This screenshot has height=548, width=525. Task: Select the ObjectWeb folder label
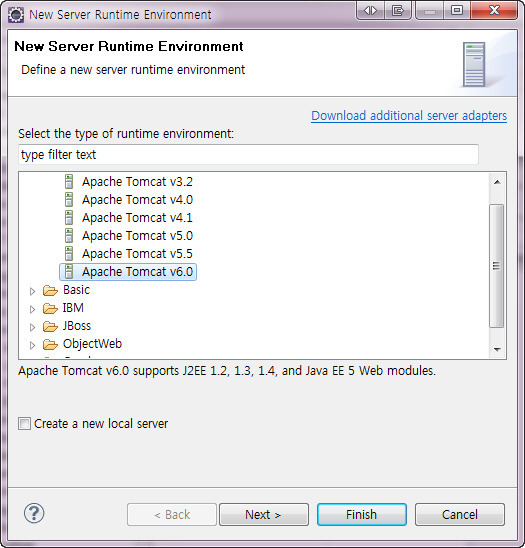(92, 344)
